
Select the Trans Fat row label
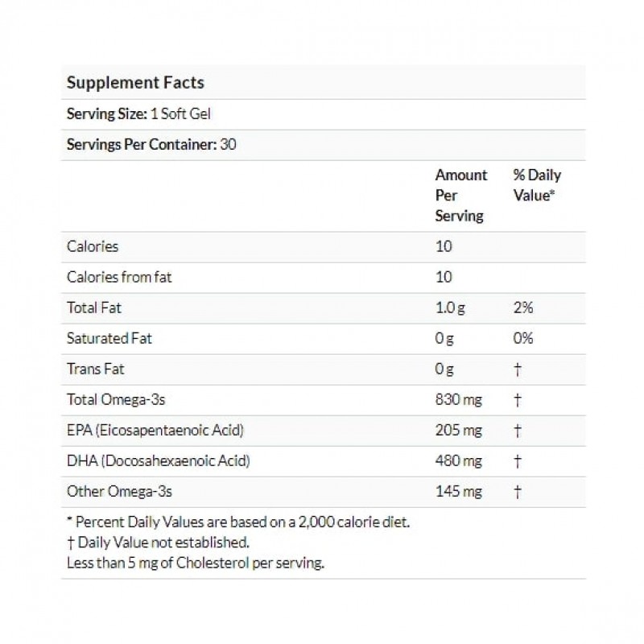[95, 369]
